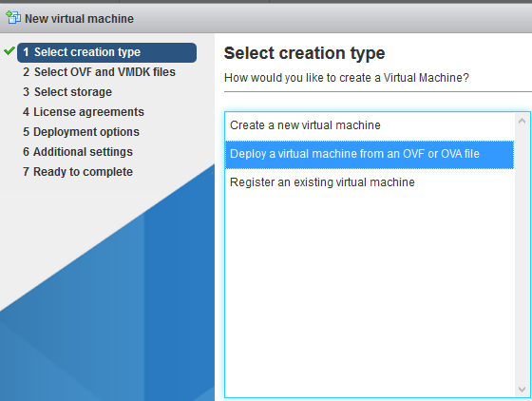
Task: Open step 2 Select OVF and VMDK files
Action: [x=99, y=72]
